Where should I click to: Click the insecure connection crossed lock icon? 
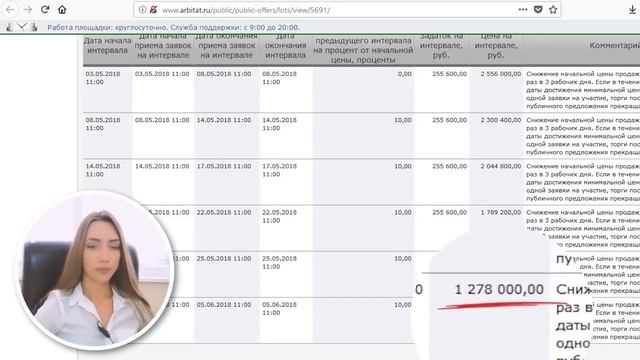(x=153, y=9)
